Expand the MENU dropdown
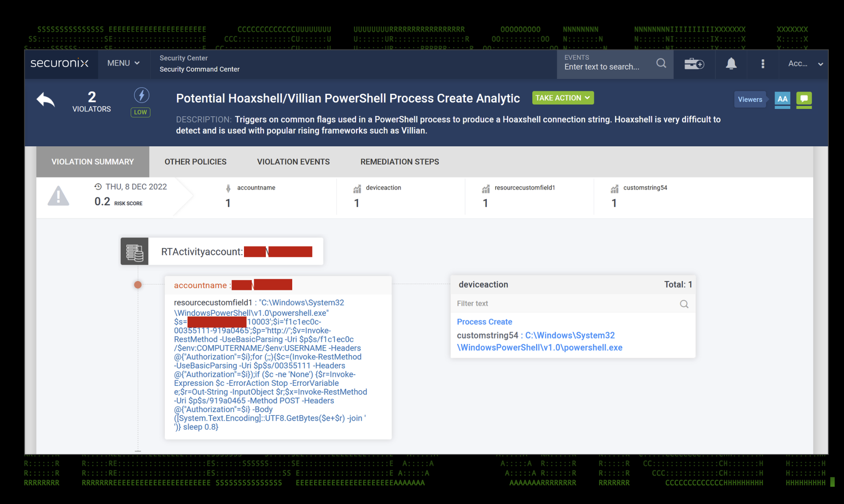 123,63
